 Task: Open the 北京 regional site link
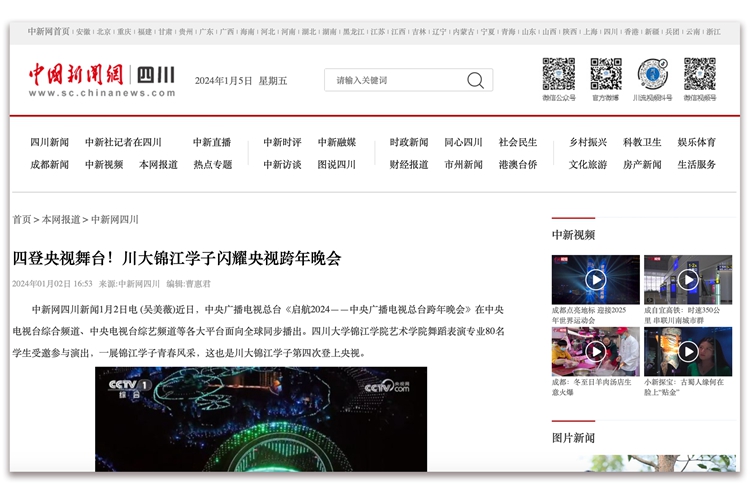pyautogui.click(x=104, y=32)
